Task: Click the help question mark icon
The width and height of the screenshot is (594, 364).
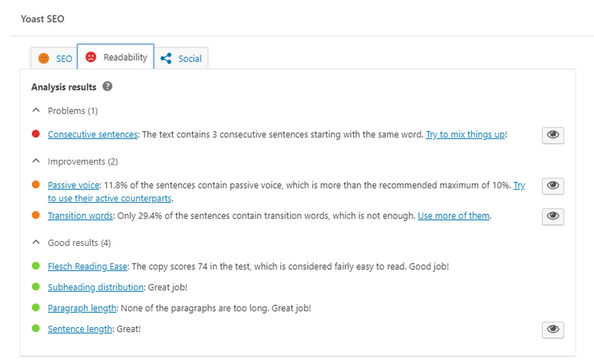Action: click(108, 86)
